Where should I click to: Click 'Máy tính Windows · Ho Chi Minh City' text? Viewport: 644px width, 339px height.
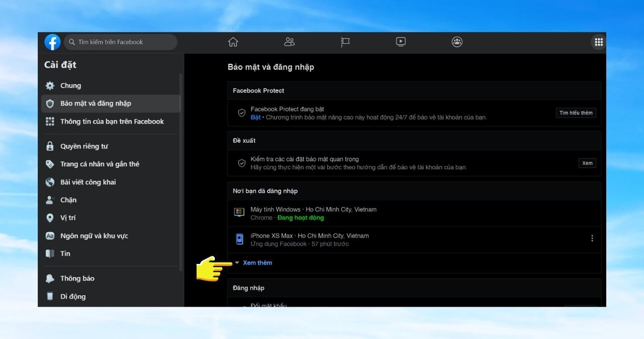[313, 210]
